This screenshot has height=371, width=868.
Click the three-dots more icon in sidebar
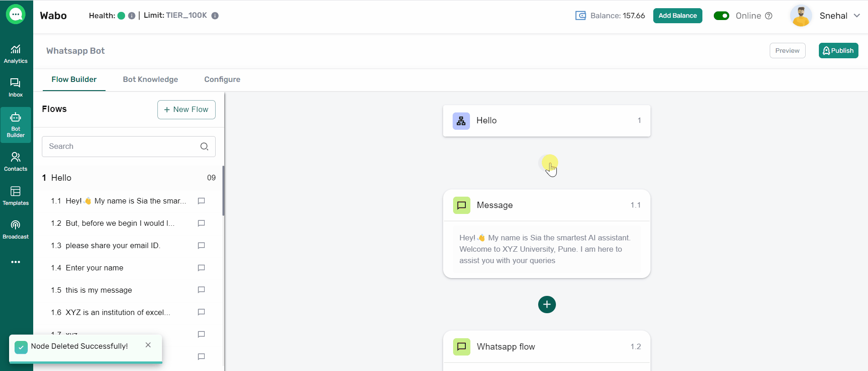tap(15, 262)
